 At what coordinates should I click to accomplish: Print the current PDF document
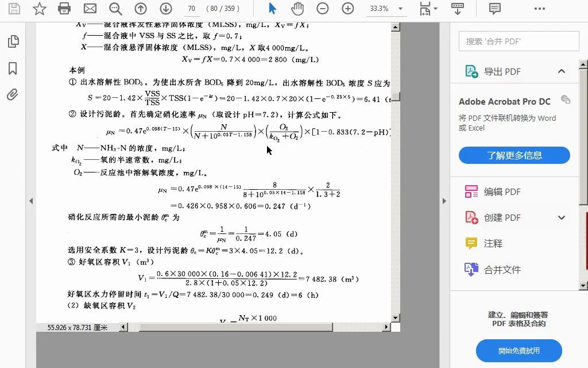click(x=64, y=9)
